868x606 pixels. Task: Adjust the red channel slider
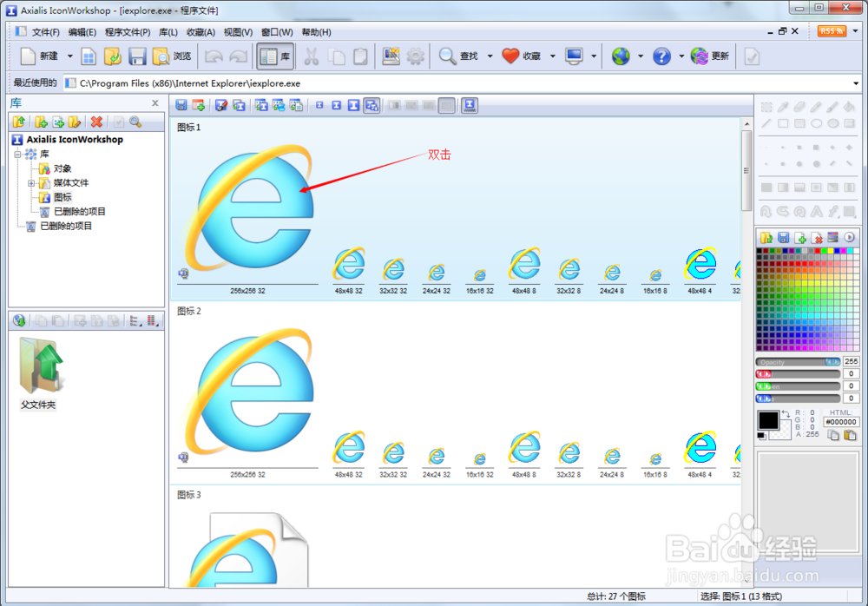[x=798, y=374]
